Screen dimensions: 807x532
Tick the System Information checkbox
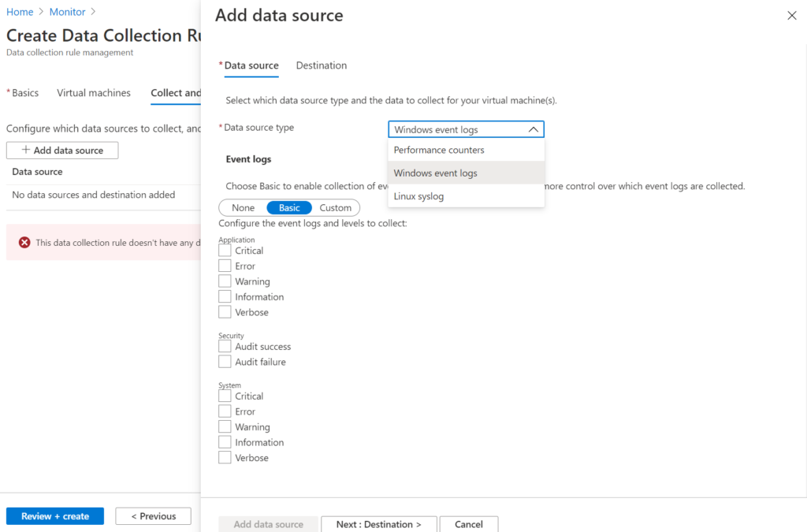225,442
